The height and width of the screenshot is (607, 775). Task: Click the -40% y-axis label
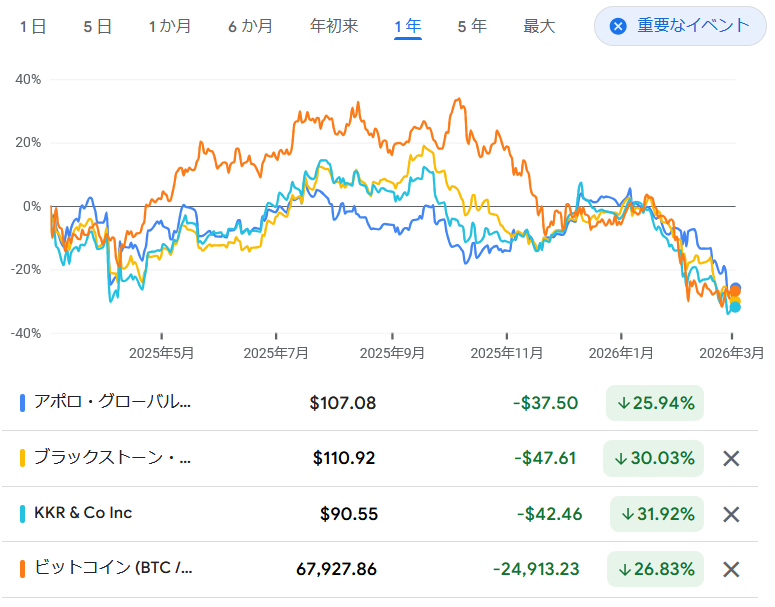26,333
